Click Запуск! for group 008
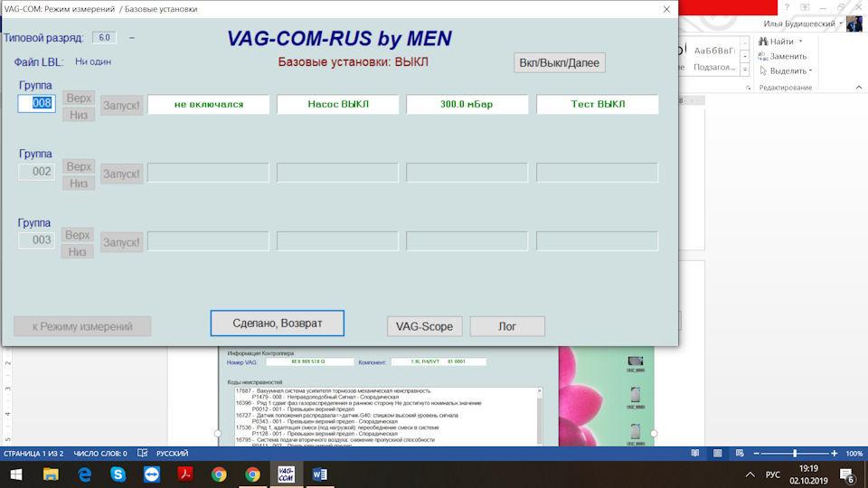This screenshot has height=488, width=868. pos(122,105)
